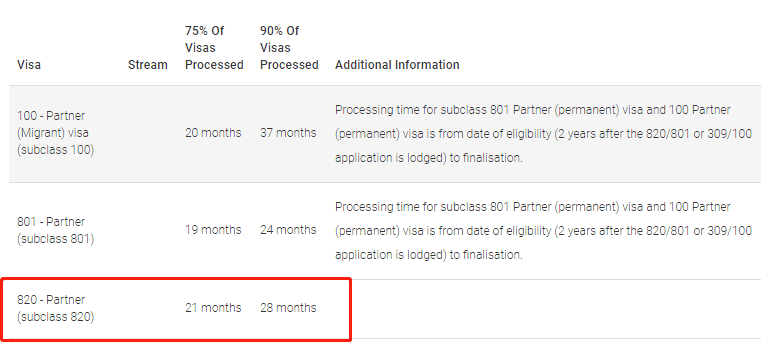Screen dimensions: 776x364
Task: Click the 20 months value
Action: 213,133
